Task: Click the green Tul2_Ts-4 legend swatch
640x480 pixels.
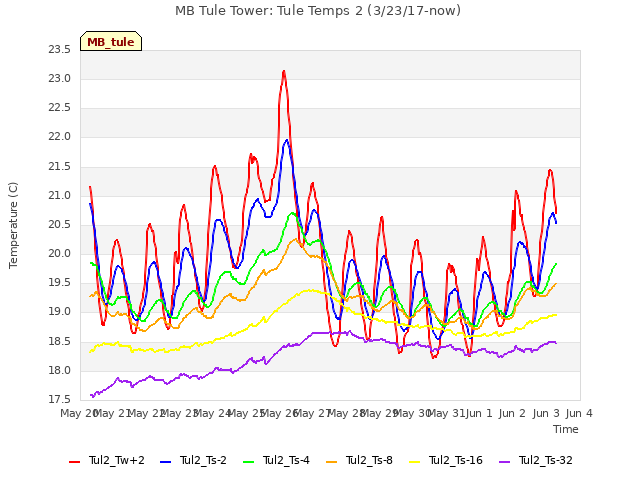Action: click(248, 462)
